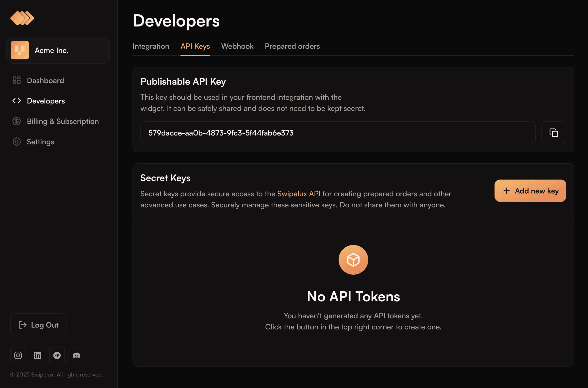This screenshot has width=588, height=388.
Task: Click the Developers code brackets icon
Action: 17,101
